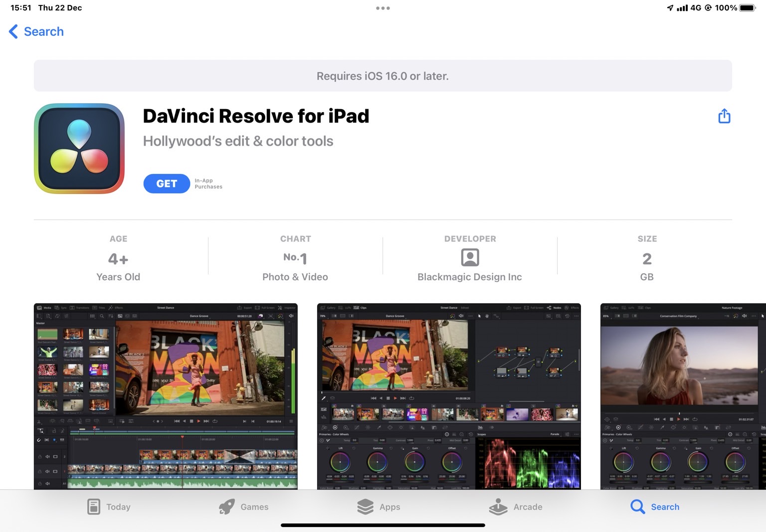Image resolution: width=766 pixels, height=532 pixels.
Task: Switch to the Games tab
Action: [x=243, y=507]
